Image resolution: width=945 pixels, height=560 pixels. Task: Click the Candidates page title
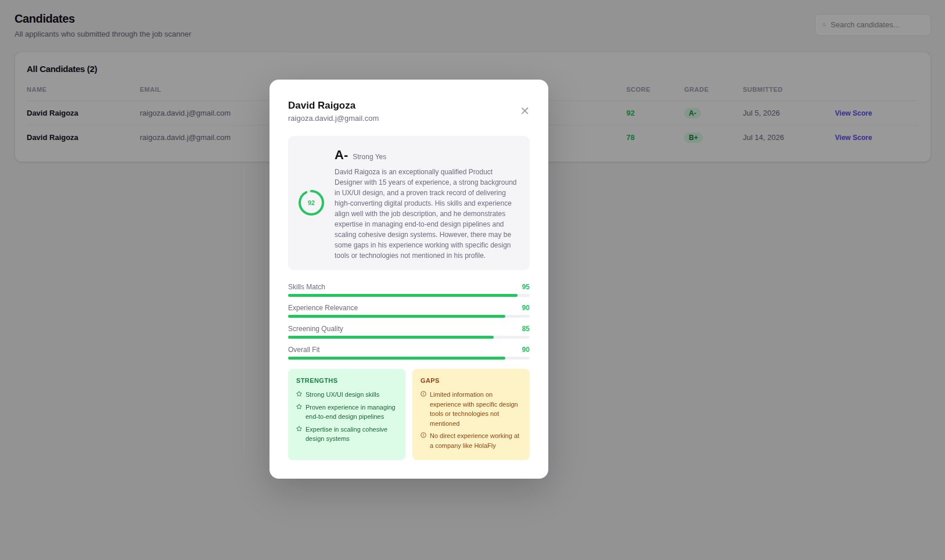(x=45, y=19)
